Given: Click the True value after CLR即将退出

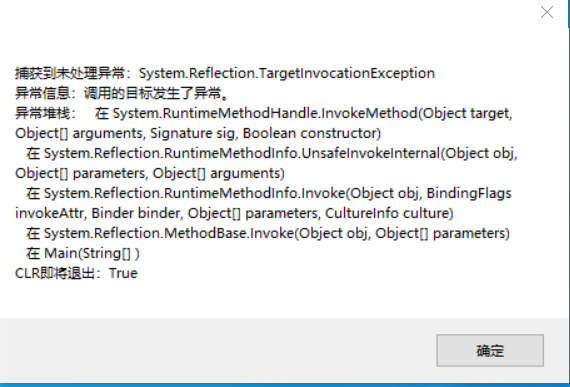Looking at the screenshot, I should [123, 273].
